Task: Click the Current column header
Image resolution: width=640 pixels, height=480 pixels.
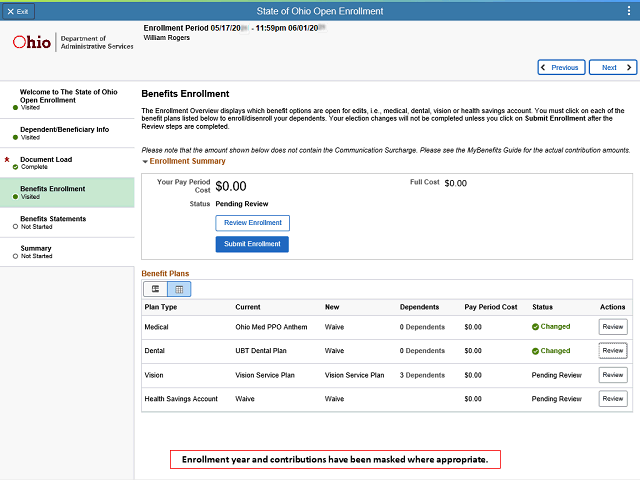Action: [x=248, y=307]
